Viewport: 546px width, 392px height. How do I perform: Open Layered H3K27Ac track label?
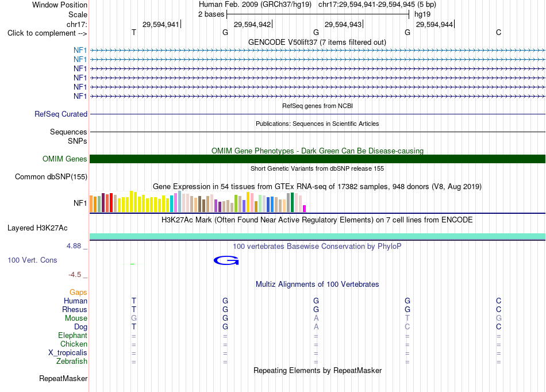pyautogui.click(x=37, y=228)
